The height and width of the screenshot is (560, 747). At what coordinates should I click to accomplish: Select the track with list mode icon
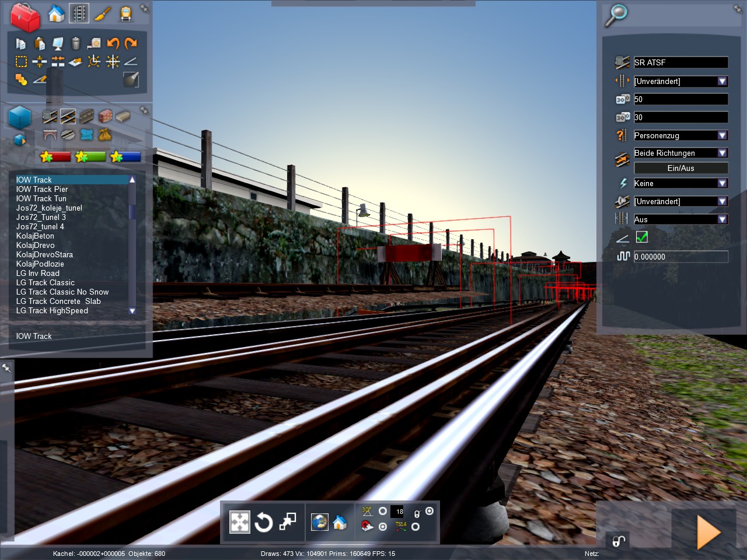click(50, 117)
